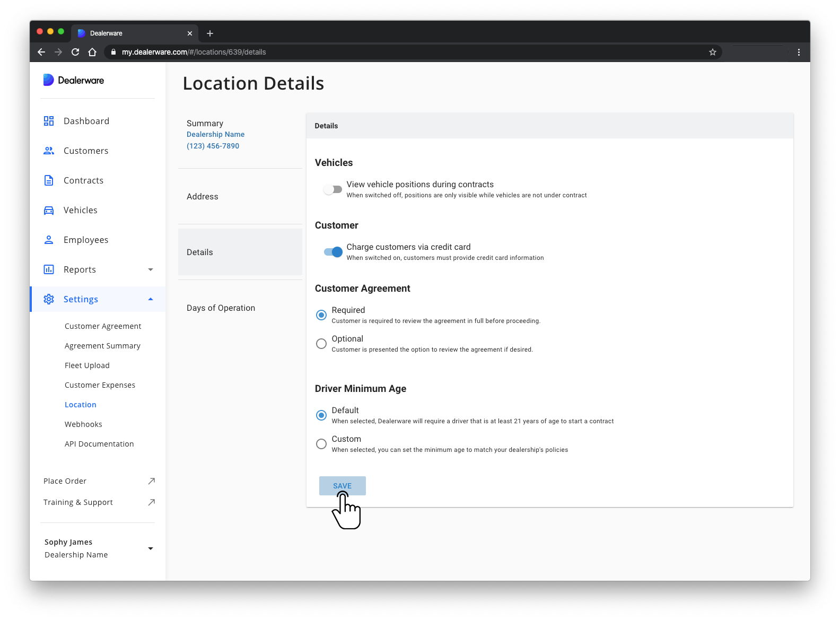Click the (123) 456-7890 phone link
Viewport: 840px width, 620px height.
[213, 146]
